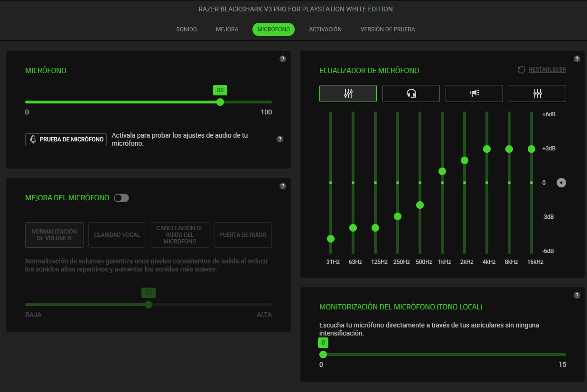Viewport: 587px width, 392px height.
Task: Click the ALTA label under normalization slider
Action: coord(264,315)
